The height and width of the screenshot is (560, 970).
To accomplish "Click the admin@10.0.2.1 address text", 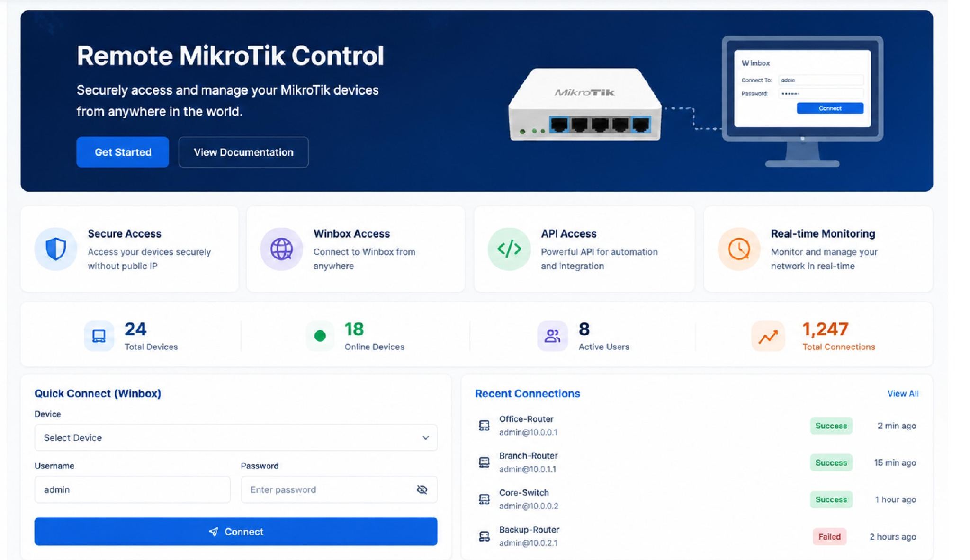I will click(x=528, y=543).
